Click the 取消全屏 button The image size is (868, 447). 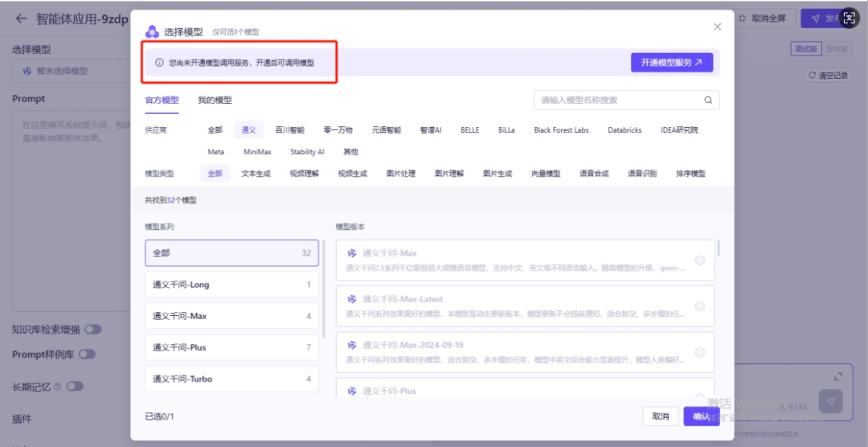point(765,18)
